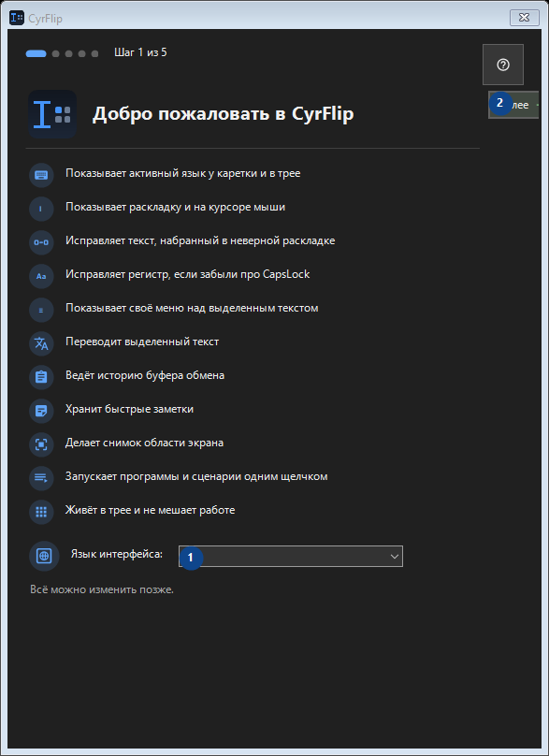
Task: Click the first step progress indicator pill
Action: pyautogui.click(x=36, y=53)
